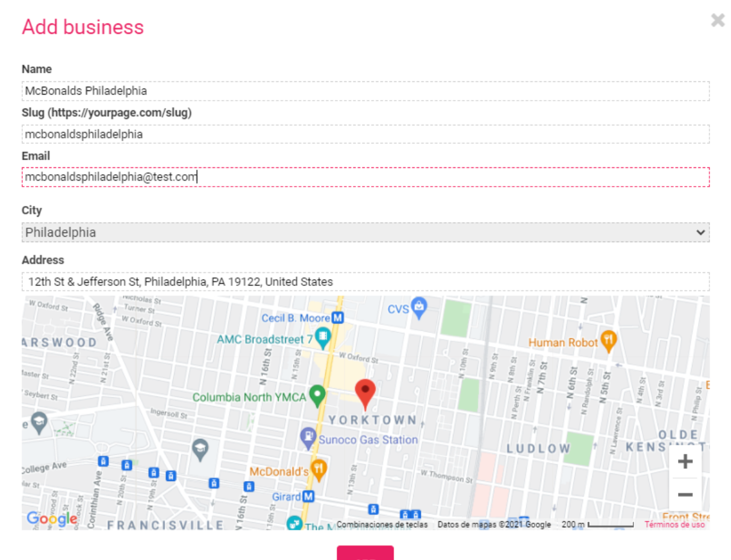Screen dimensions: 731x560
Task: Zoom out on the map
Action: pos(685,495)
